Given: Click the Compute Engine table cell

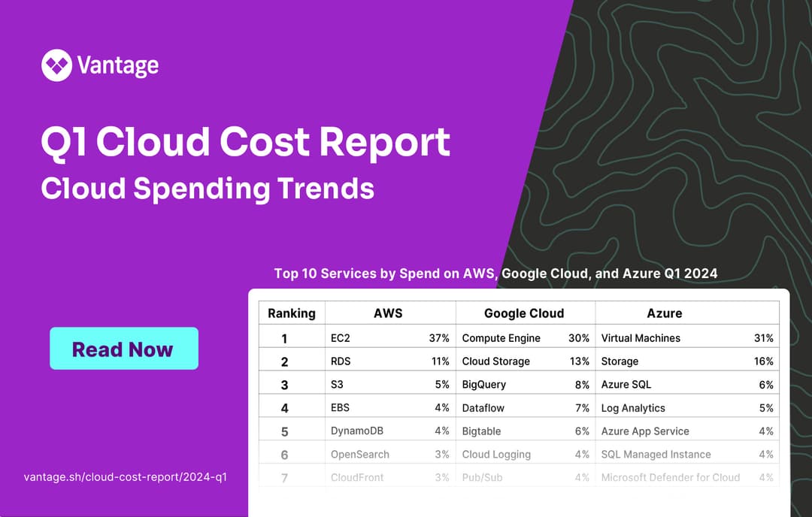Looking at the screenshot, I should coord(501,338).
